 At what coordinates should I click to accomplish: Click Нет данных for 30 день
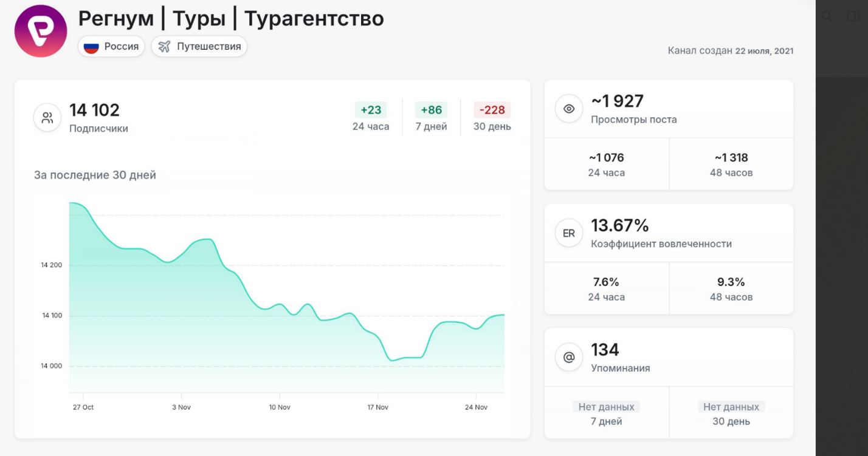pos(731,407)
